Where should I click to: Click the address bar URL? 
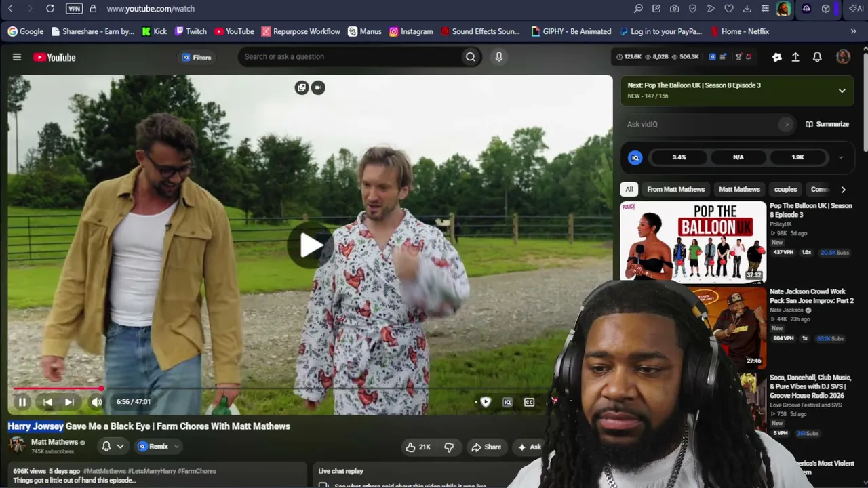151,9
